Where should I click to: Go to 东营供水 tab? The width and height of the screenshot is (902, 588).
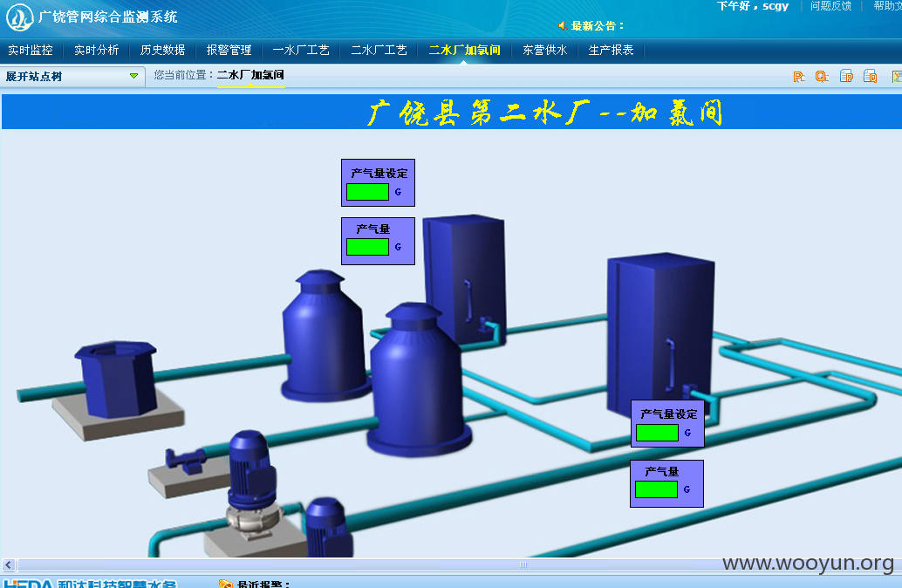544,50
